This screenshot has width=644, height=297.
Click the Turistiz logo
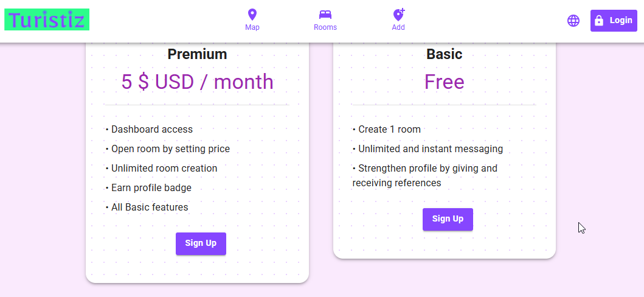pyautogui.click(x=47, y=19)
